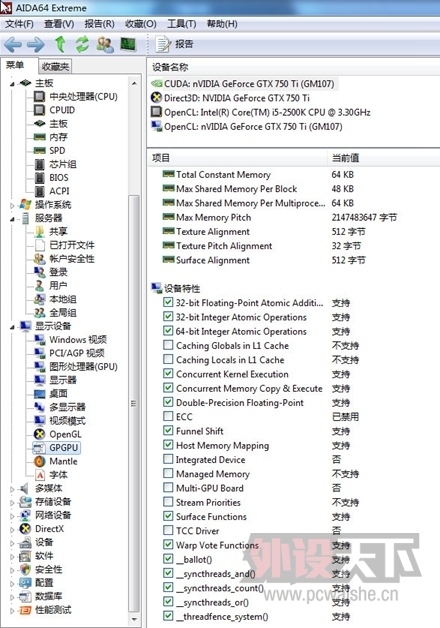Open the 收藏(O) menu
Viewport: 440px width, 628px height.
(141, 24)
